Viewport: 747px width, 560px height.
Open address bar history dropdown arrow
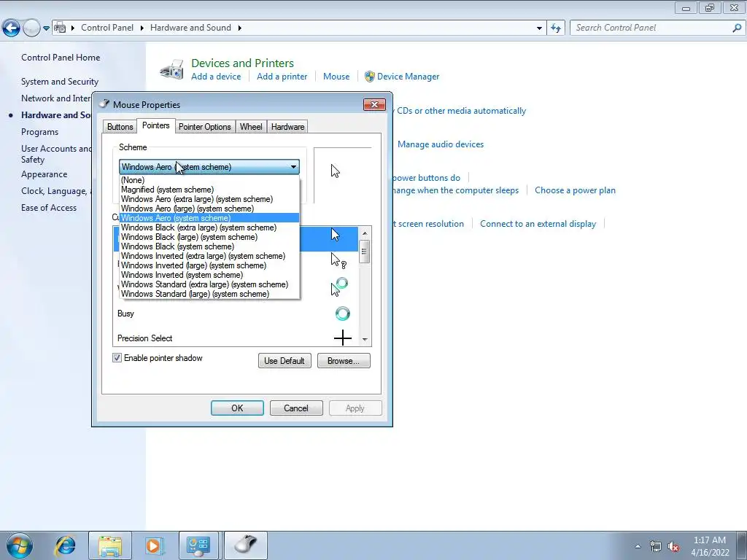pyautogui.click(x=539, y=28)
